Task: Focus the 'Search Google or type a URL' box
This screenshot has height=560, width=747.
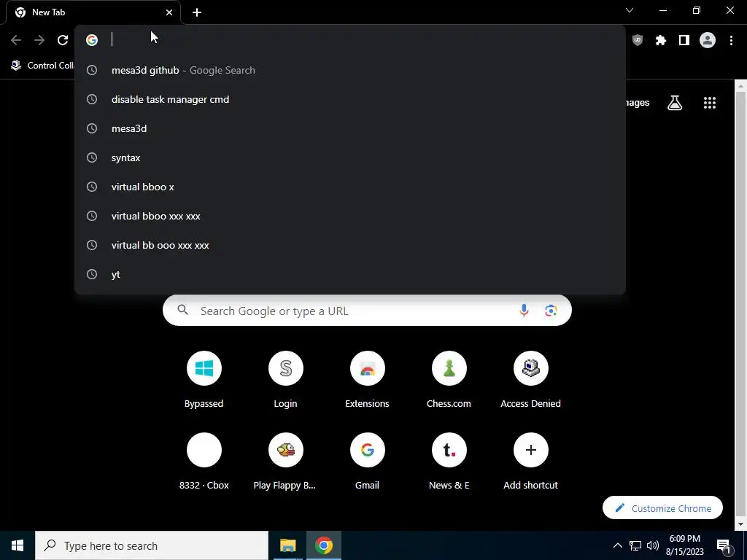Action: tap(367, 311)
